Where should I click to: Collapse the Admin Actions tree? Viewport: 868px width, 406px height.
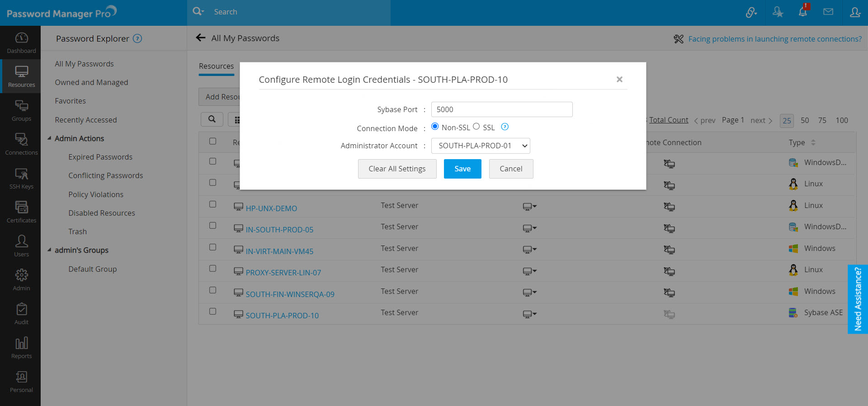click(x=49, y=138)
